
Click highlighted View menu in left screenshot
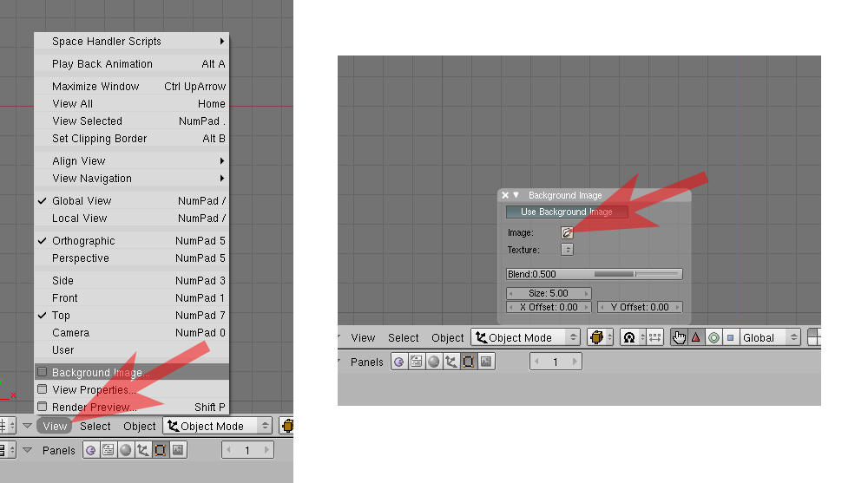click(55, 426)
